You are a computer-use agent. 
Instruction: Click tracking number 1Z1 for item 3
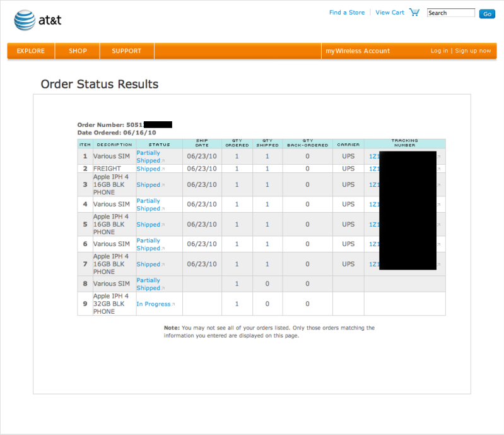click(374, 185)
